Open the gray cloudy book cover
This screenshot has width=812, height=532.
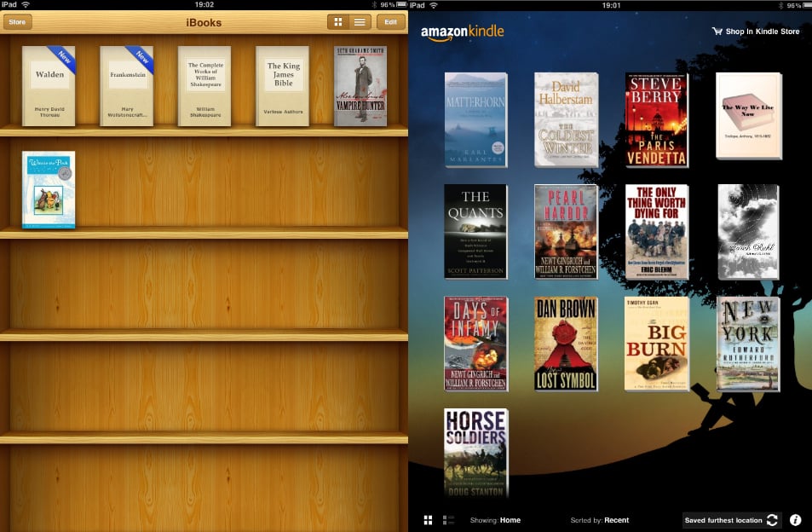748,232
